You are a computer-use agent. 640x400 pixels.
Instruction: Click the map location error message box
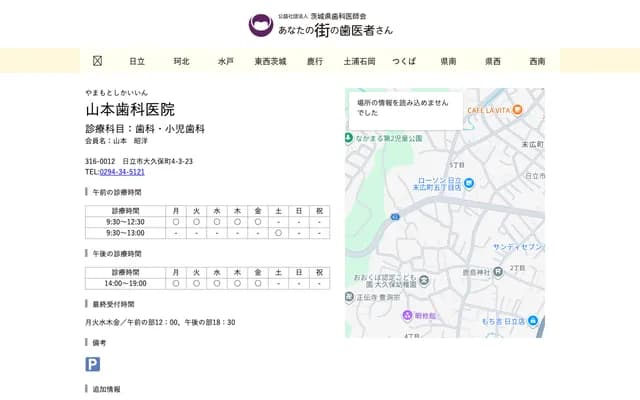405,108
